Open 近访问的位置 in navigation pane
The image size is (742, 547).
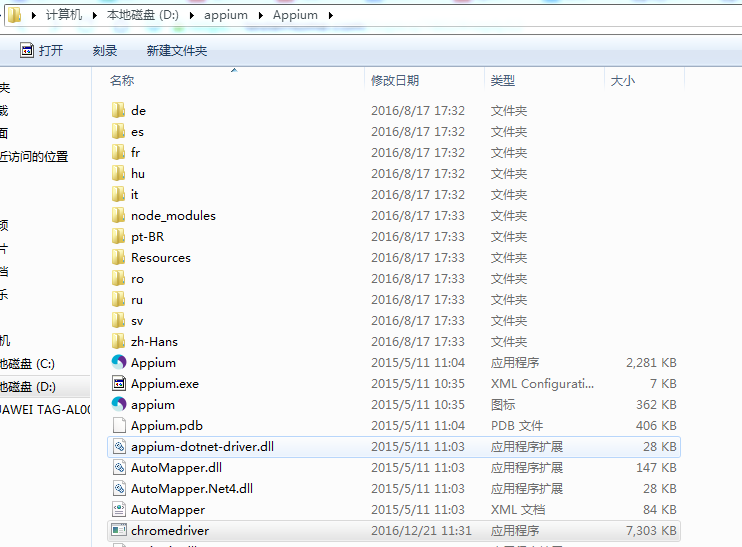coord(34,156)
